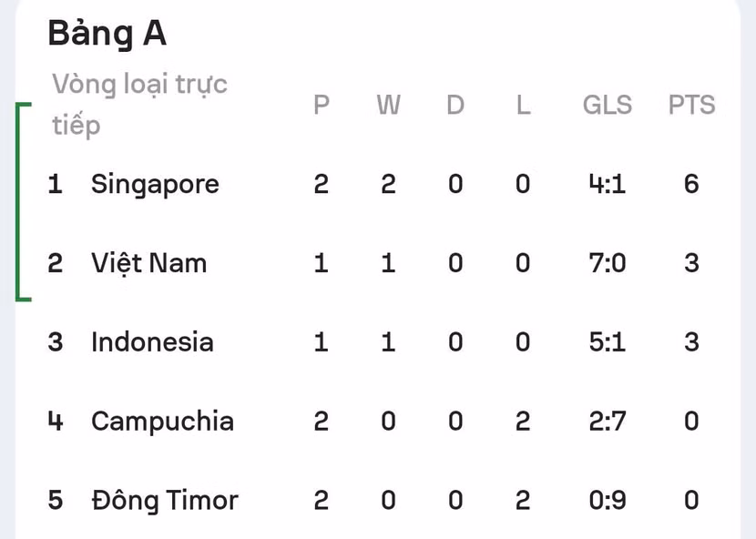Click Đông Timor's 0:9 goals value

click(607, 501)
